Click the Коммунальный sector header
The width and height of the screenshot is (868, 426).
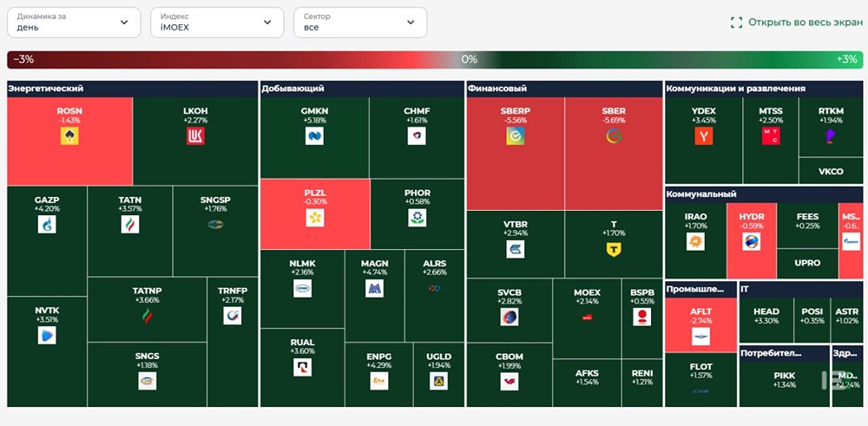pos(764,194)
